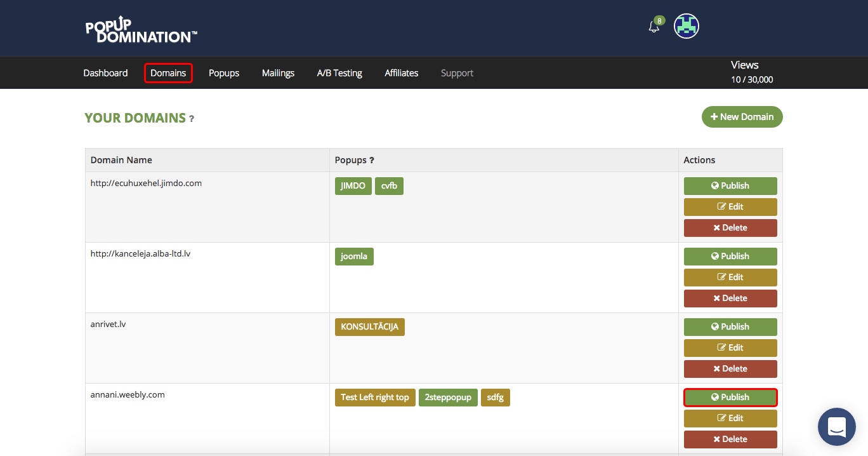868x456 pixels.
Task: Go to the Dashboard tab
Action: [x=105, y=73]
